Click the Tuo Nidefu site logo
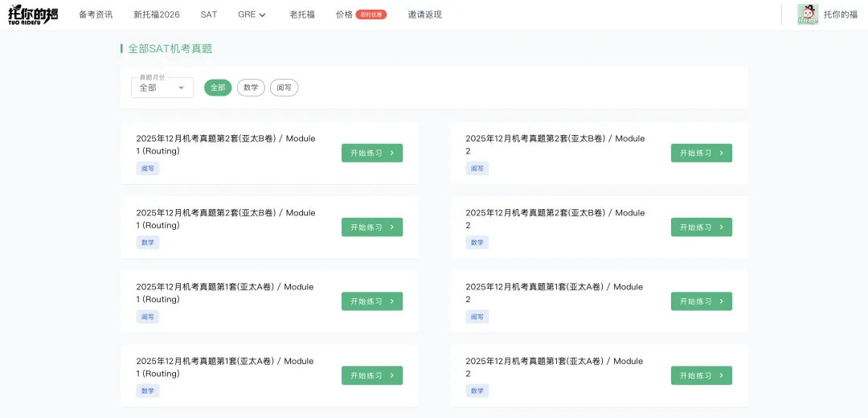 click(33, 15)
